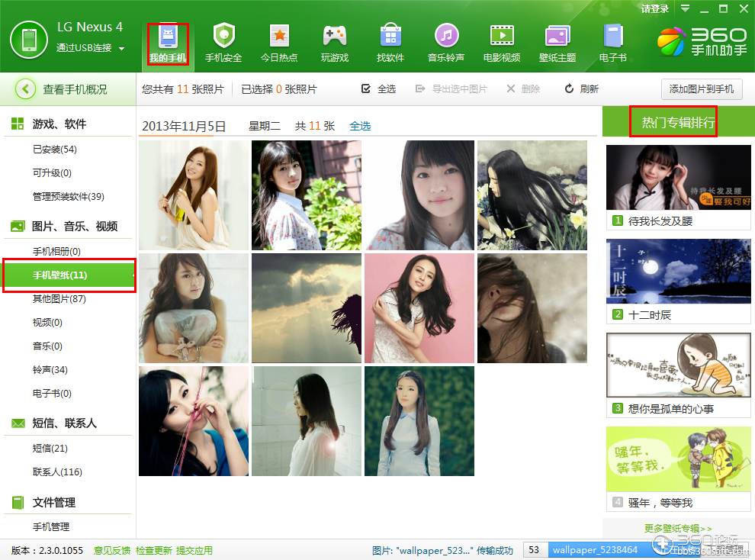The image size is (755, 560).
Task: Open the 想你是孤单的心事 album thumbnail
Action: (x=679, y=365)
